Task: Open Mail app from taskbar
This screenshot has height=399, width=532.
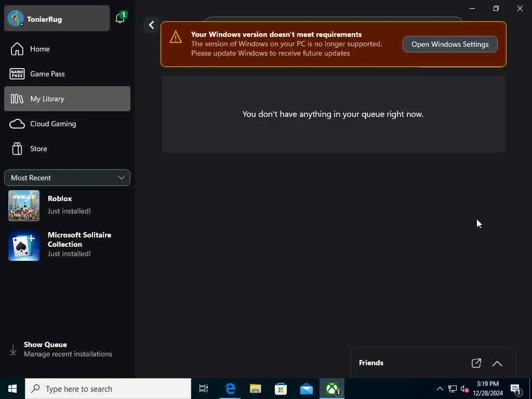Action: 307,389
